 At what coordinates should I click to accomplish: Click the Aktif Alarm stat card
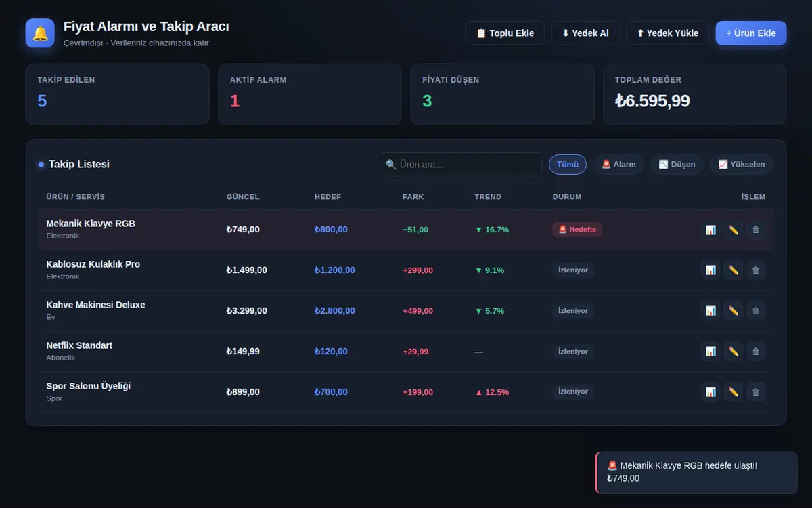click(x=310, y=94)
